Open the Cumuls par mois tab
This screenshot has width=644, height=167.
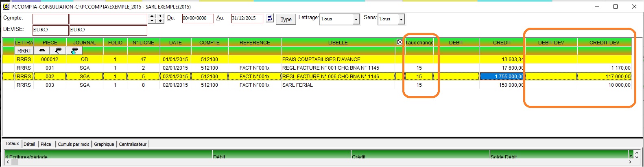click(x=73, y=144)
